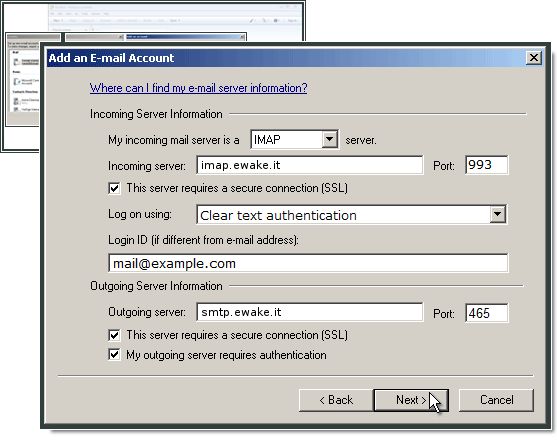
Task: Click the Next button
Action: pyautogui.click(x=411, y=400)
